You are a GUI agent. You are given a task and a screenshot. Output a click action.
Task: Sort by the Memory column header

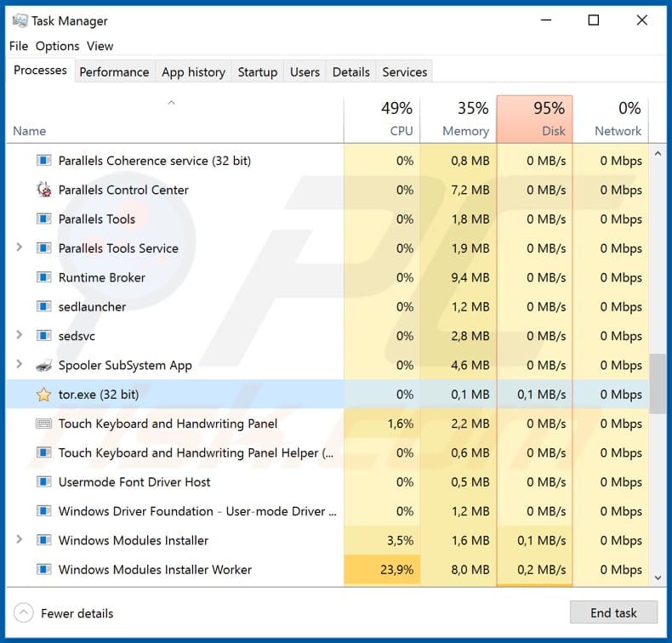(x=458, y=120)
